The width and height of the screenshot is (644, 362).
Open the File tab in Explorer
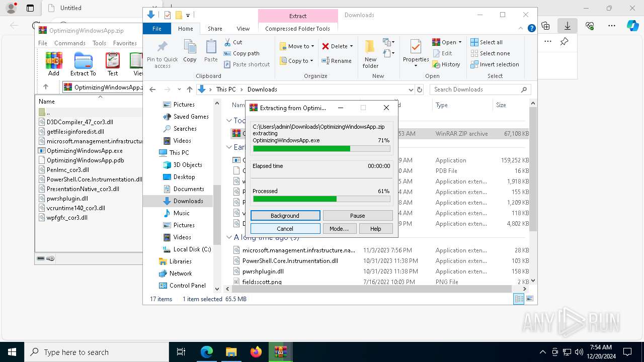click(x=157, y=29)
